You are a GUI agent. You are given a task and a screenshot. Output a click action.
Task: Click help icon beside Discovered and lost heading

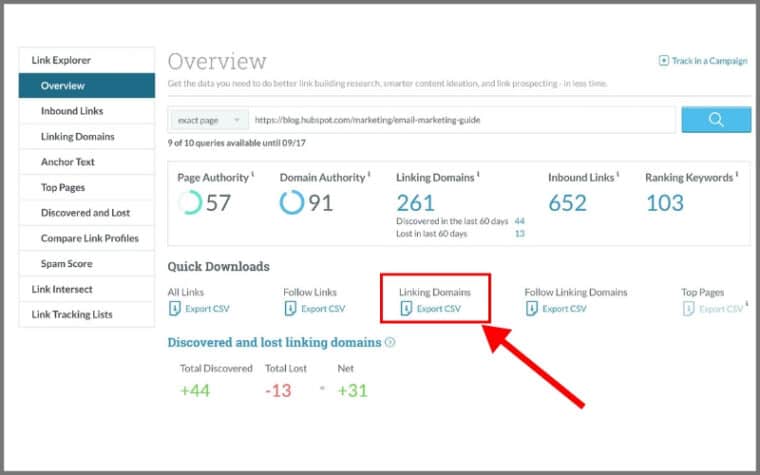point(390,342)
